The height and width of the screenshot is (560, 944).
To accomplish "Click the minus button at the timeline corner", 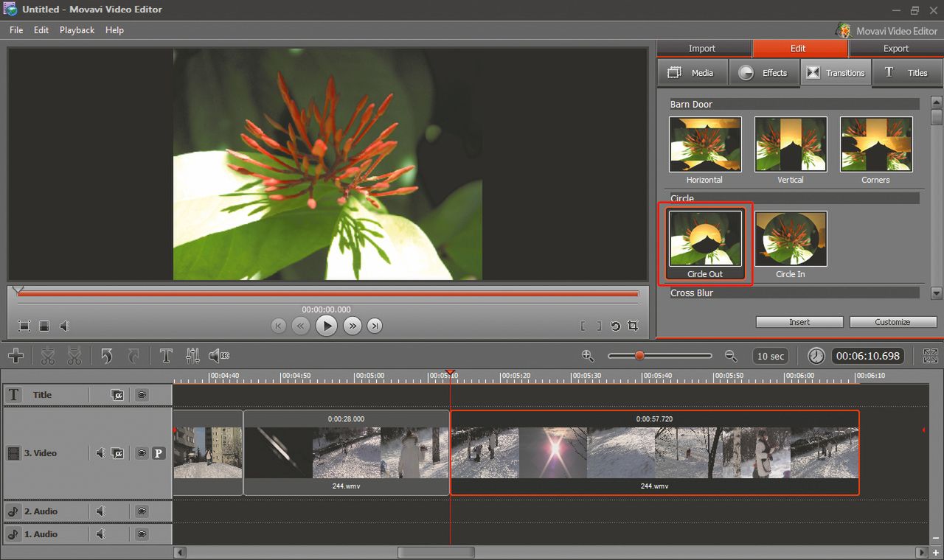I will (x=936, y=539).
